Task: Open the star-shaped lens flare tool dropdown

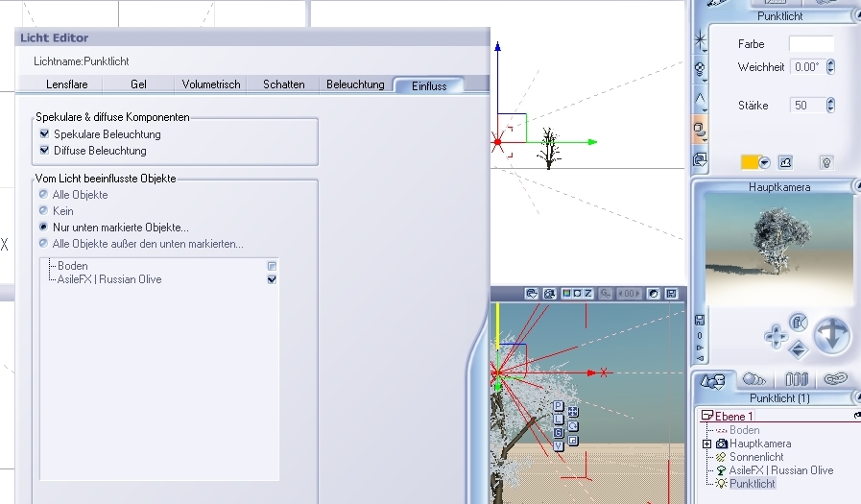Action: point(700,40)
